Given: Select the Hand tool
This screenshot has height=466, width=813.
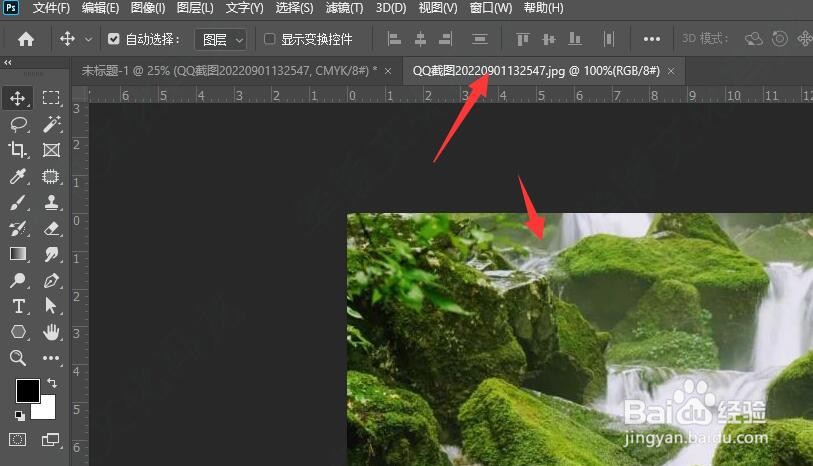Looking at the screenshot, I should (x=51, y=332).
